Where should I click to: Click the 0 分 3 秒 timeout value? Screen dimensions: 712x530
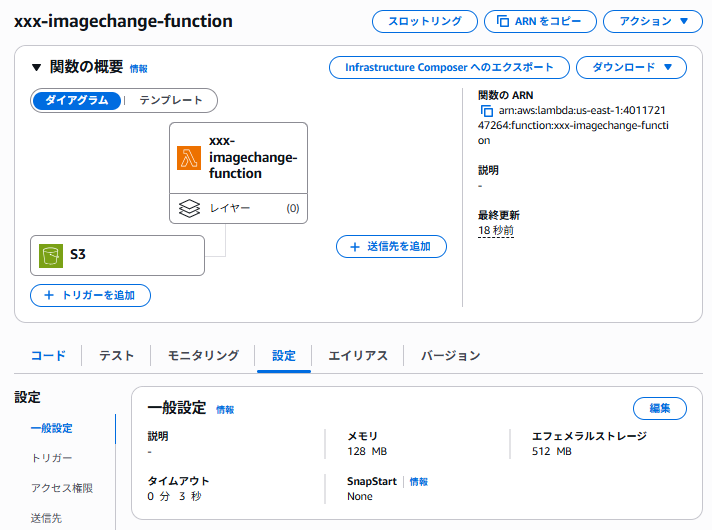(x=174, y=496)
